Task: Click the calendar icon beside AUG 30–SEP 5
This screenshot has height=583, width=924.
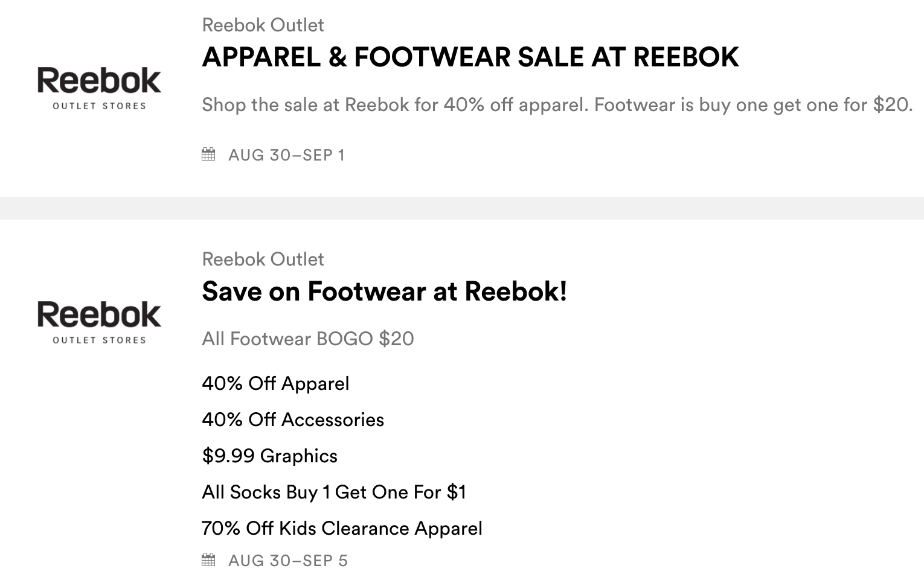Action: tap(208, 560)
